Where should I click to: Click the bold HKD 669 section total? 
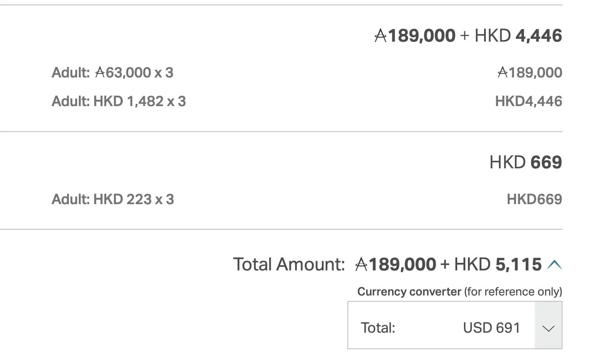pyautogui.click(x=525, y=163)
